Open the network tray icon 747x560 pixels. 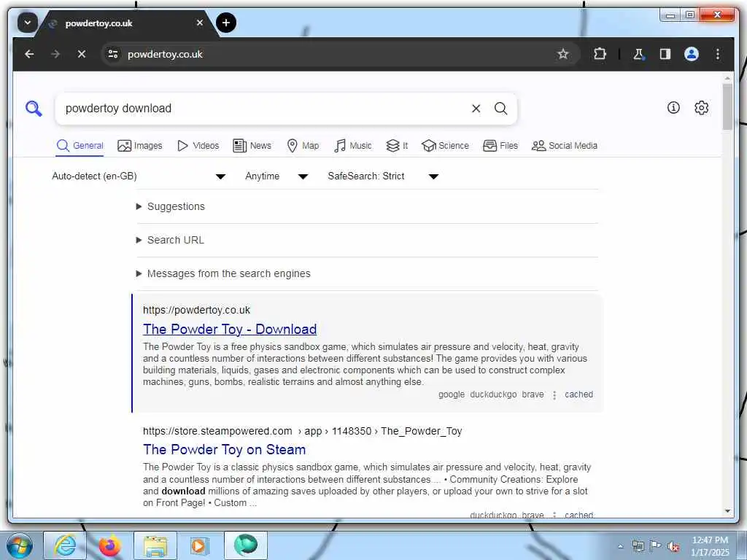(x=638, y=546)
